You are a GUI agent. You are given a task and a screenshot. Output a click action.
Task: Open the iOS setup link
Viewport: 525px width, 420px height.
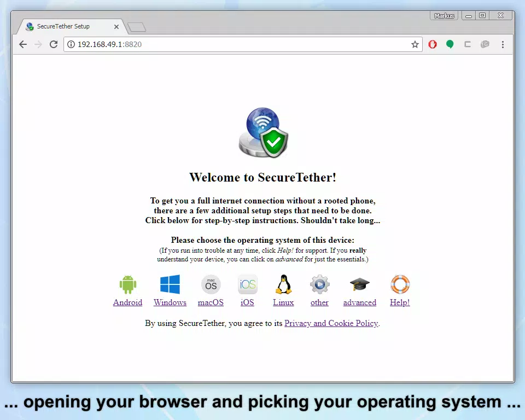tap(247, 302)
